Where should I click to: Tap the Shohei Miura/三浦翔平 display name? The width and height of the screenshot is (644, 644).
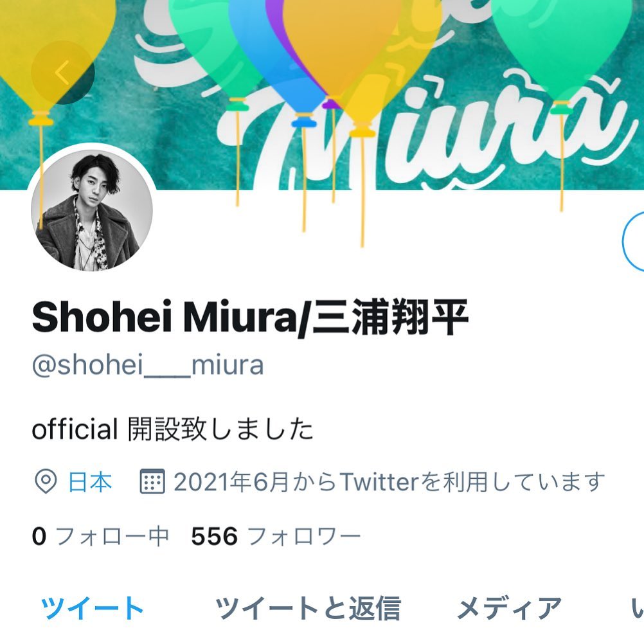coord(250,317)
